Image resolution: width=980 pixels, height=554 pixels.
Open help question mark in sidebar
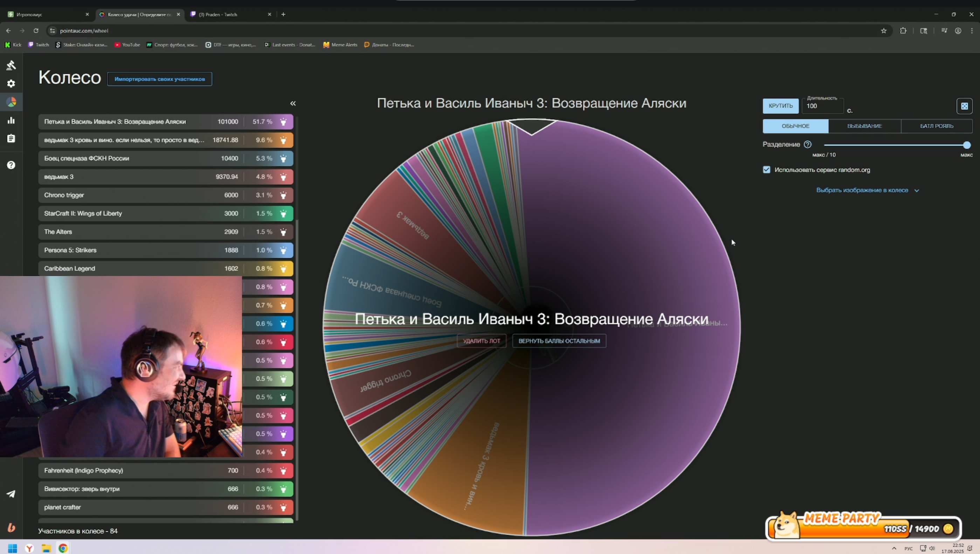[x=11, y=165]
